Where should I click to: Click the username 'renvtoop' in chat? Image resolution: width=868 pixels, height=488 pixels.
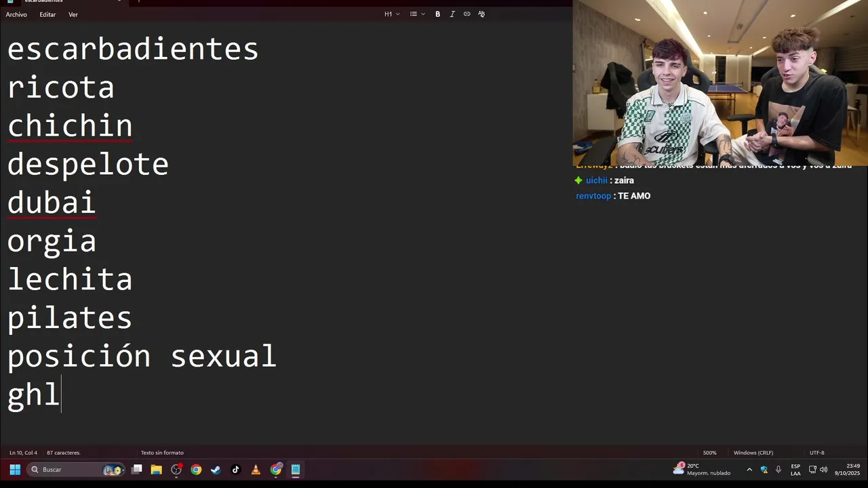click(x=593, y=196)
